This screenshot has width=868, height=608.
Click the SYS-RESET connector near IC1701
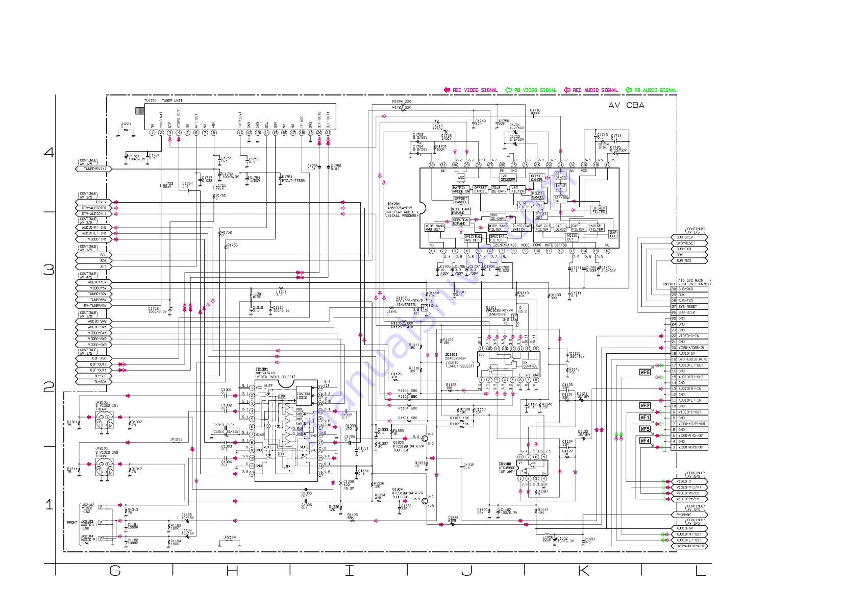pyautogui.click(x=689, y=243)
